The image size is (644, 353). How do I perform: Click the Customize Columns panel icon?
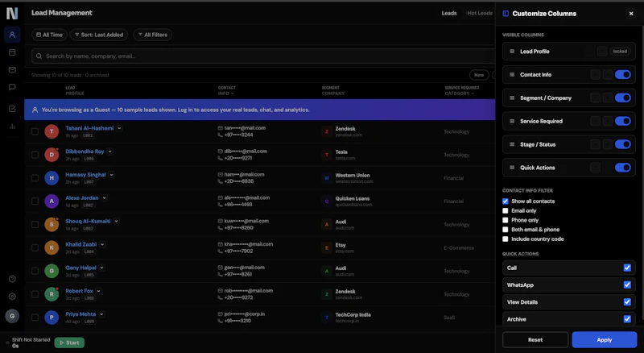tap(506, 14)
